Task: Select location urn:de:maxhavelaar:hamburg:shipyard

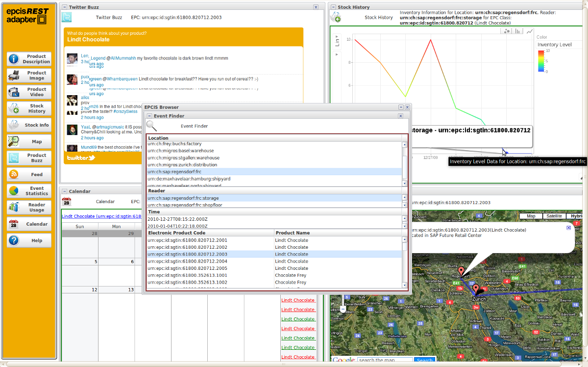Action: click(274, 179)
